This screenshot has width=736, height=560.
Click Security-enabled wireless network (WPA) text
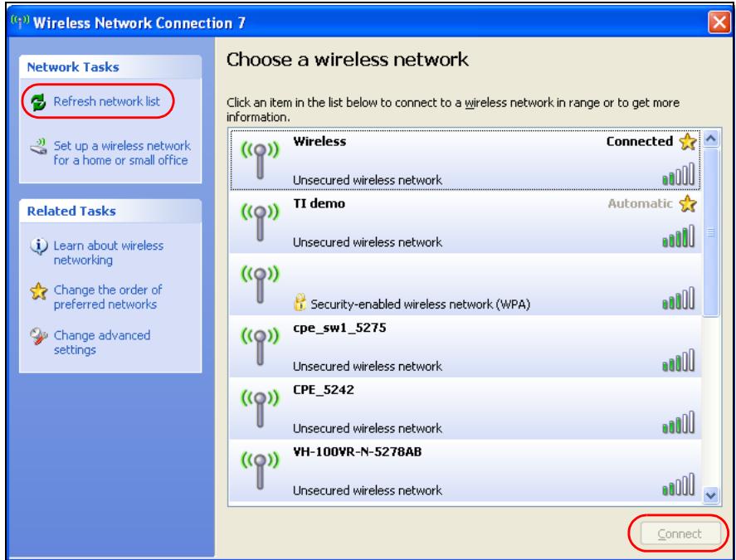(420, 304)
